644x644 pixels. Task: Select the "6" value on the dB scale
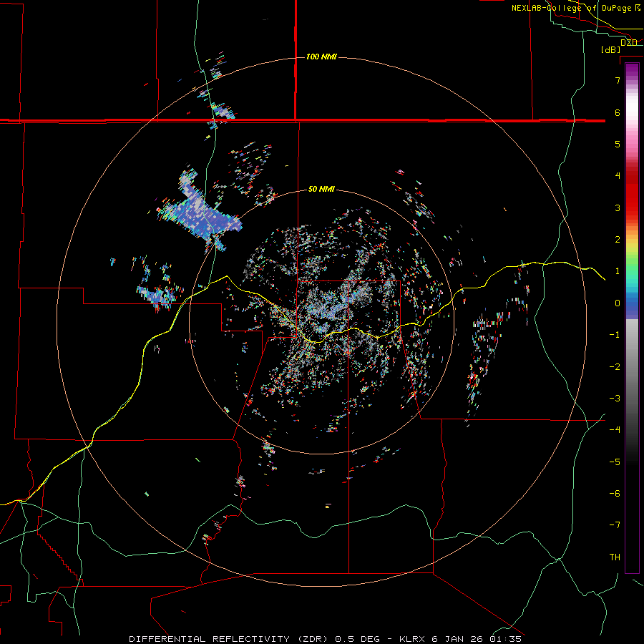618,112
